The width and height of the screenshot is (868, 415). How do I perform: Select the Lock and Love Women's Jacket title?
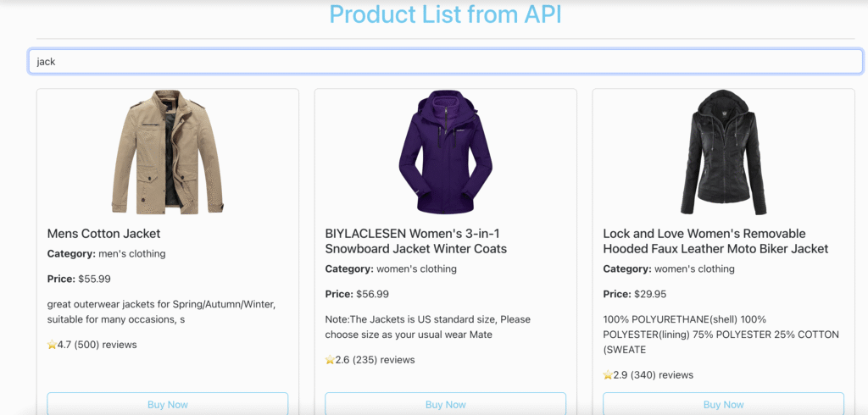(715, 241)
